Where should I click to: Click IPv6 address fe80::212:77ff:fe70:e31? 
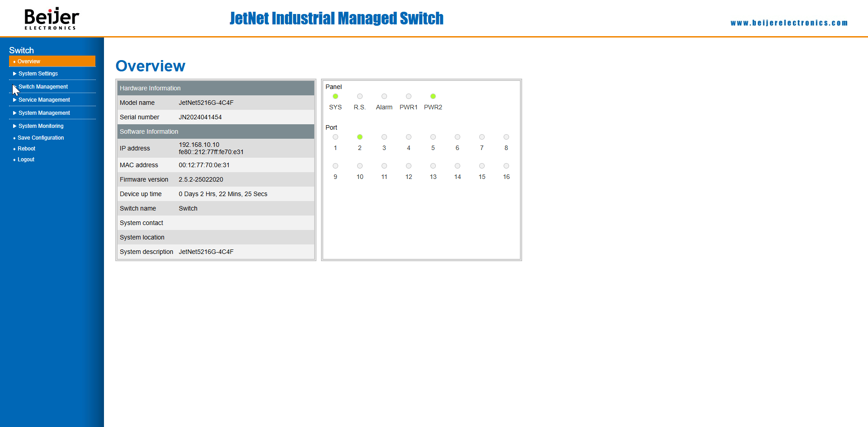point(211,152)
